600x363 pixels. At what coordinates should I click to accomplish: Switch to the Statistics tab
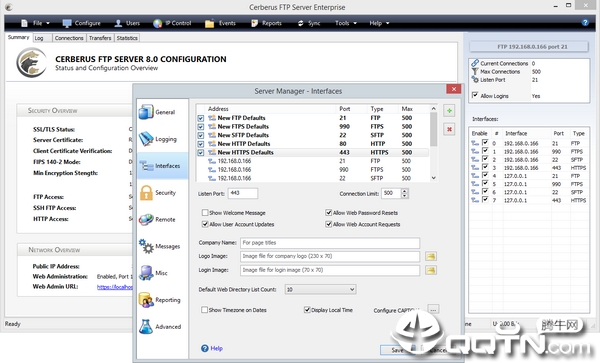pyautogui.click(x=127, y=38)
